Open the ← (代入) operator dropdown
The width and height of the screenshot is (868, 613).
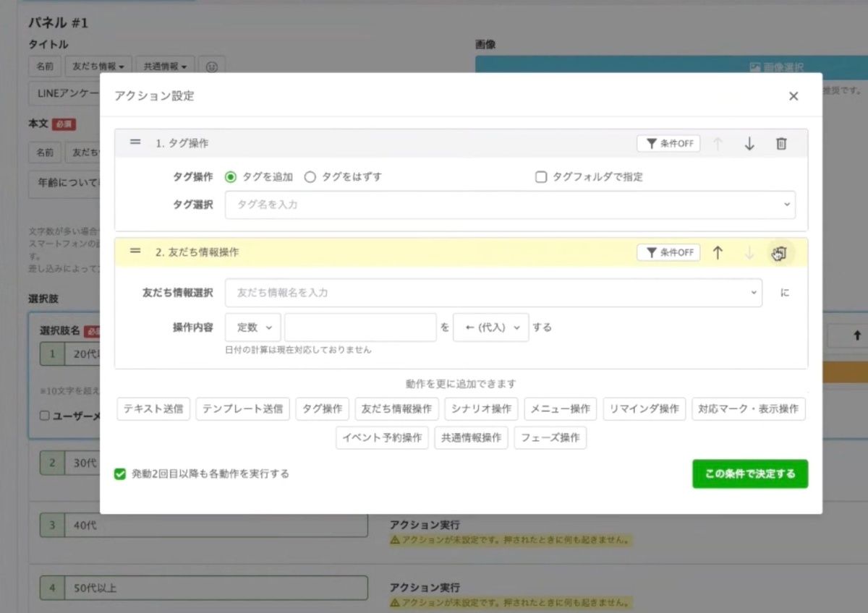[491, 327]
